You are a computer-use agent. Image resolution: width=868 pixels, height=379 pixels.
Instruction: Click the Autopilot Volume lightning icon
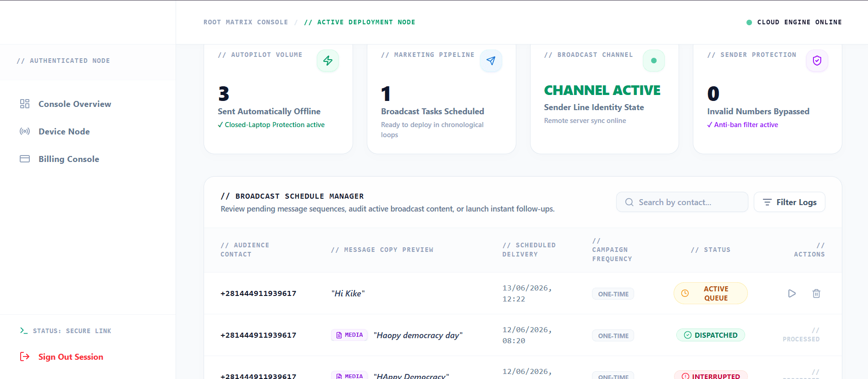tap(328, 61)
